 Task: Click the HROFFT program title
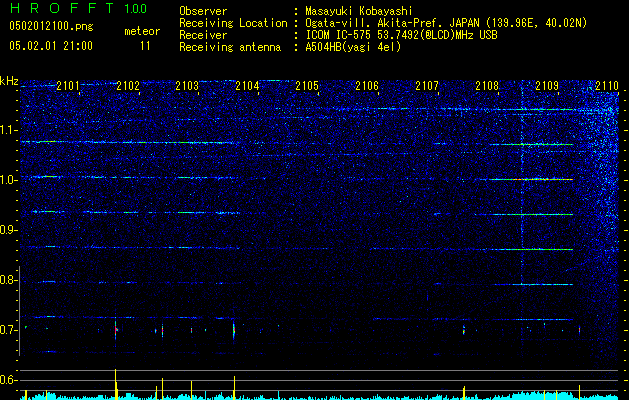tap(61, 8)
